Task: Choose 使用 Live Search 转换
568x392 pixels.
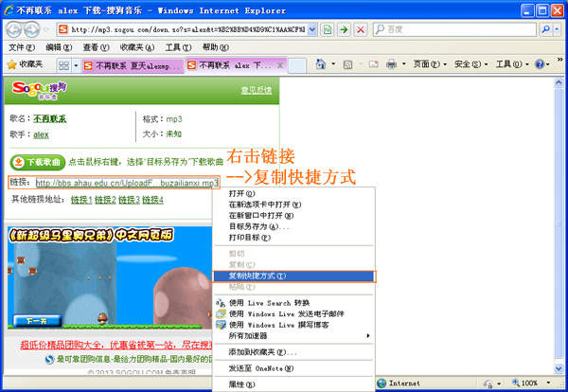Action: point(293,303)
